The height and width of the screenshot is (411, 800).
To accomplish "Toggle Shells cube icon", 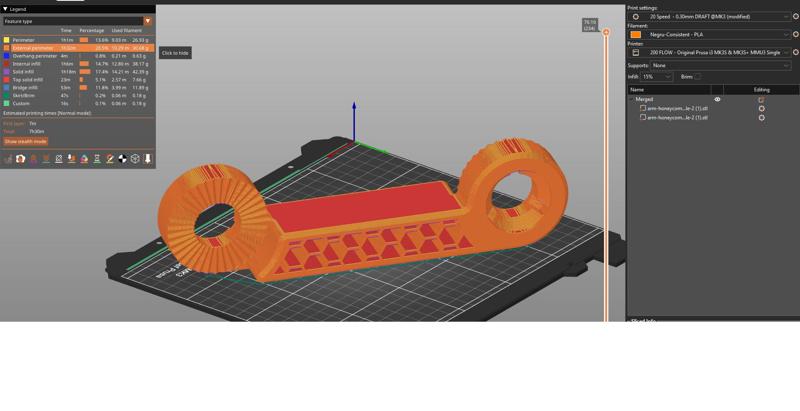I will [135, 159].
